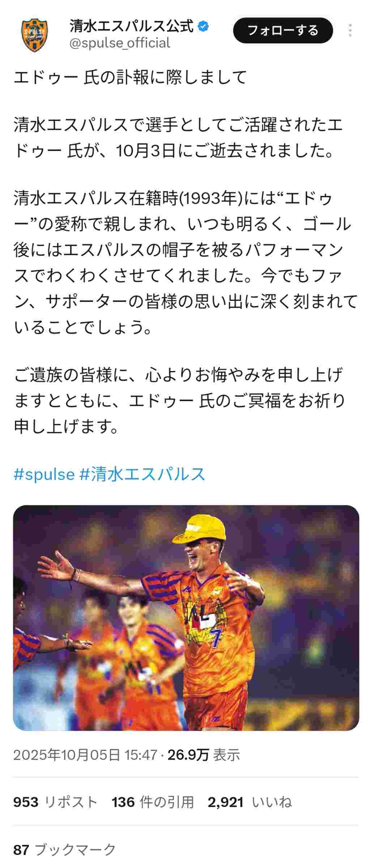Click the tweet body text paragraph
The height and width of the screenshot is (868, 372).
pos(185,263)
